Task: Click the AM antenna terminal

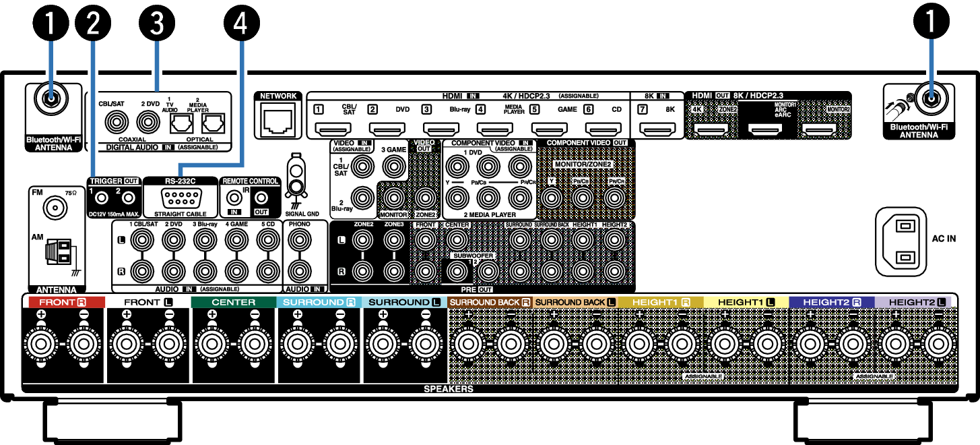Action: point(57,253)
